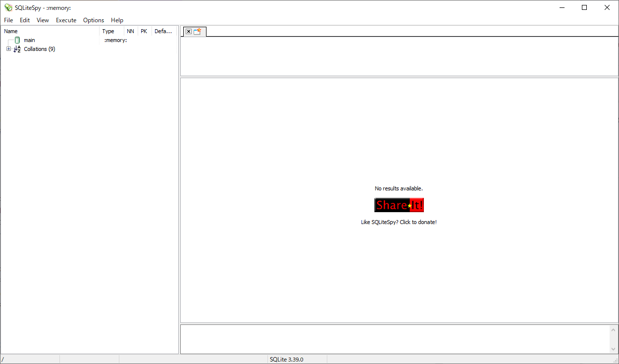Screen dimensions: 619x364
Task: Click inside the SQL editor text area
Action: coord(399,56)
